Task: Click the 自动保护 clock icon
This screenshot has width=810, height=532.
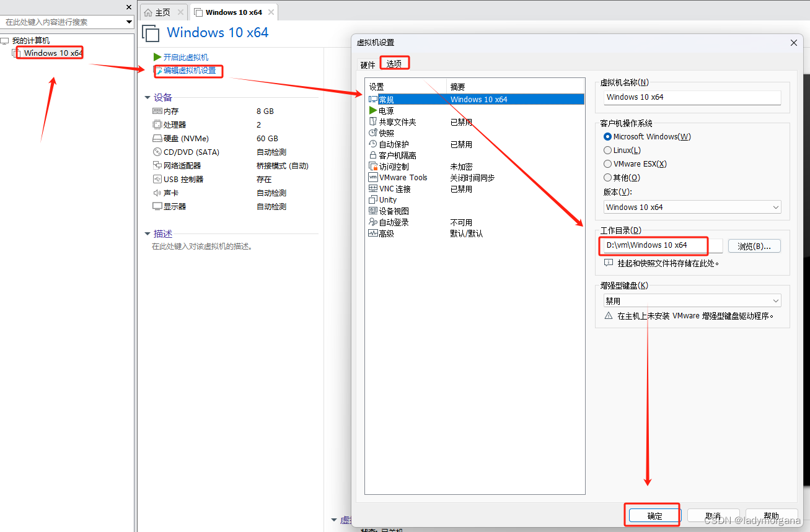Action: [x=373, y=144]
